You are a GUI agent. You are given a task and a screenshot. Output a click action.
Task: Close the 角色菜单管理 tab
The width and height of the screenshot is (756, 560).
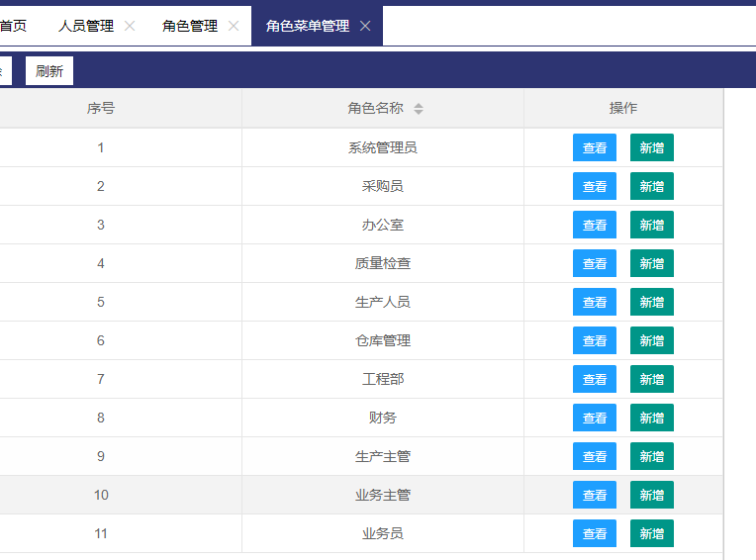coord(365,26)
